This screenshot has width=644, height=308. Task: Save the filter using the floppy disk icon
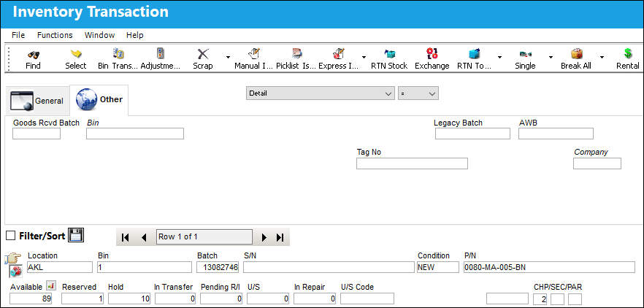pyautogui.click(x=76, y=235)
